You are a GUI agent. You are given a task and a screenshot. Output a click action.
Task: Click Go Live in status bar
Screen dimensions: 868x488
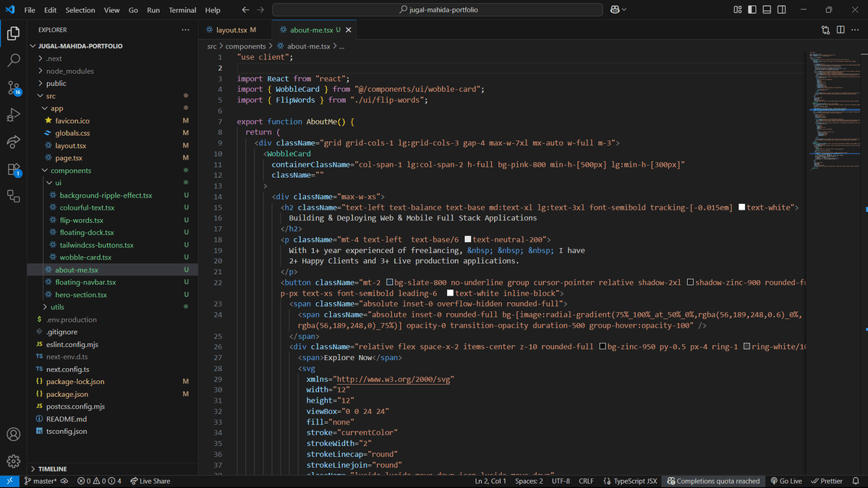[786, 481]
